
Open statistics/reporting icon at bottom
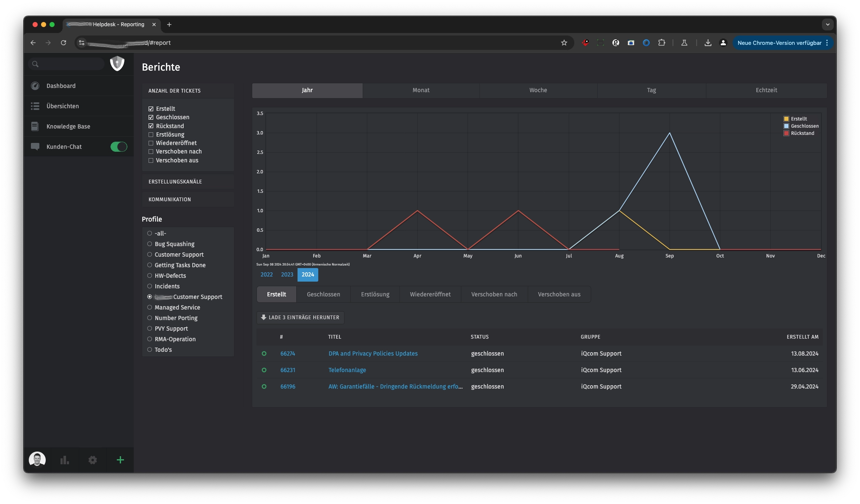(x=64, y=460)
